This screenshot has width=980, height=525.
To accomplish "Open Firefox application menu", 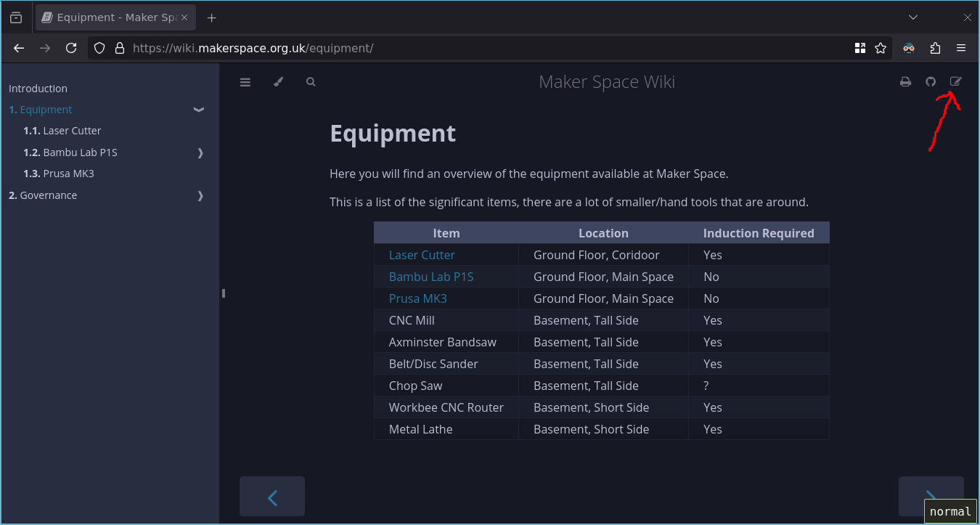I will [x=961, y=48].
